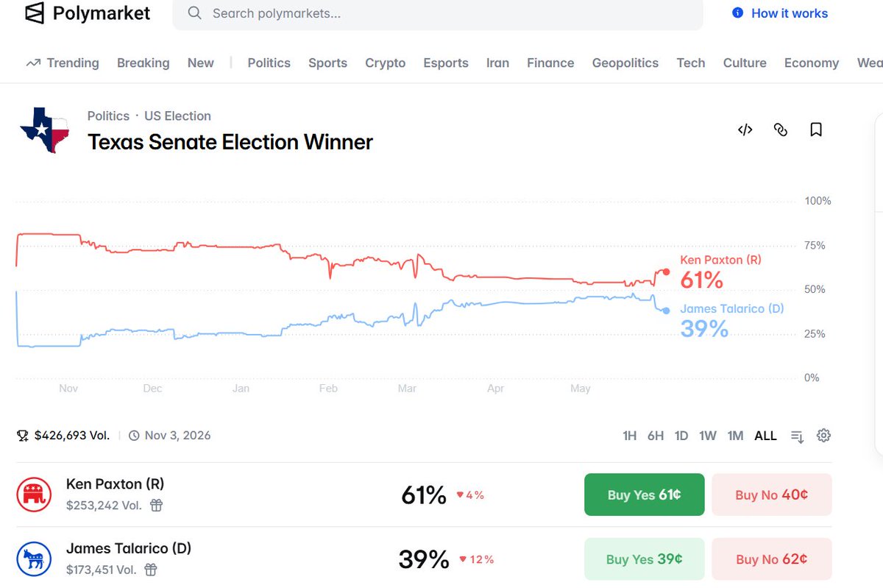Click the chart sort filter icon

click(x=797, y=436)
